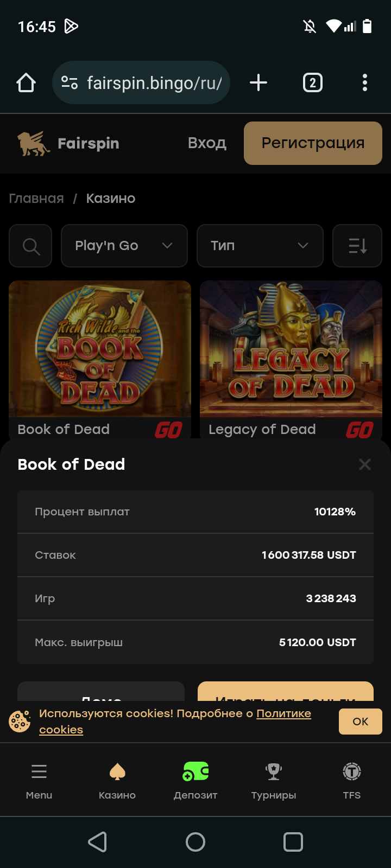The image size is (391, 868).
Task: Open the Deposit wallet icon
Action: tap(195, 771)
